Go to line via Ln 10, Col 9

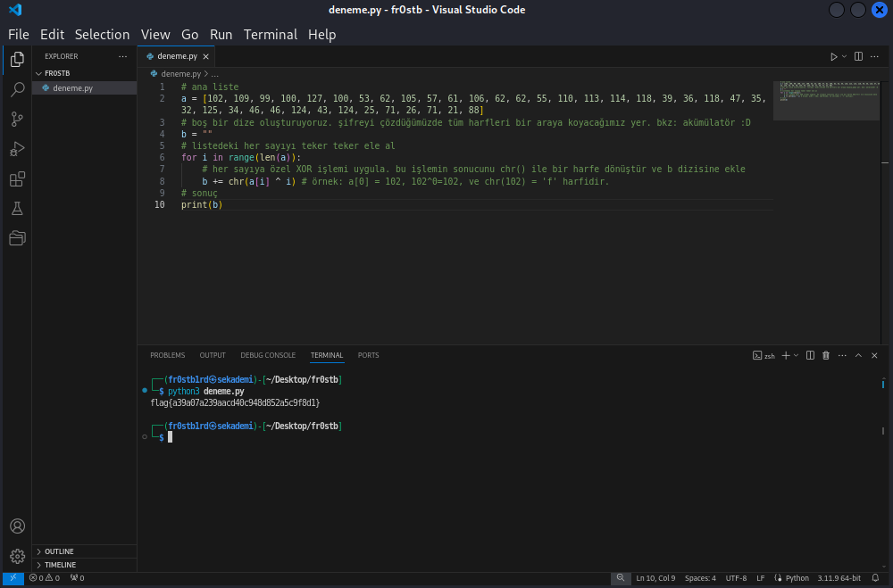tap(655, 578)
